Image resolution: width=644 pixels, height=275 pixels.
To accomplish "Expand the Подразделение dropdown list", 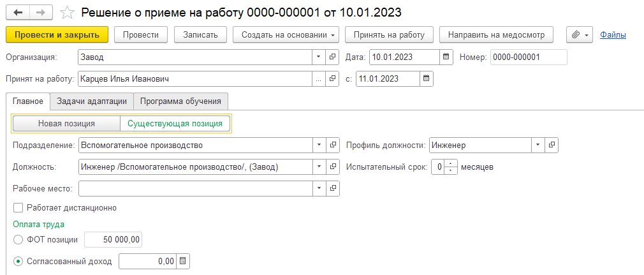I will 319,145.
